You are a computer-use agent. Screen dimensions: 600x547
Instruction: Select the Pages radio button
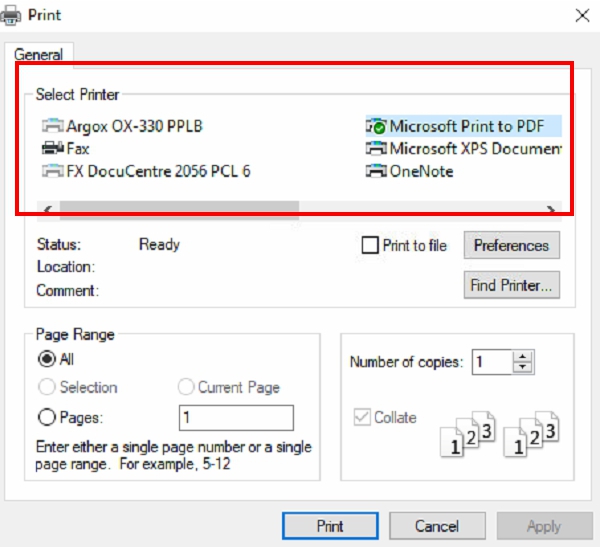pos(47,417)
